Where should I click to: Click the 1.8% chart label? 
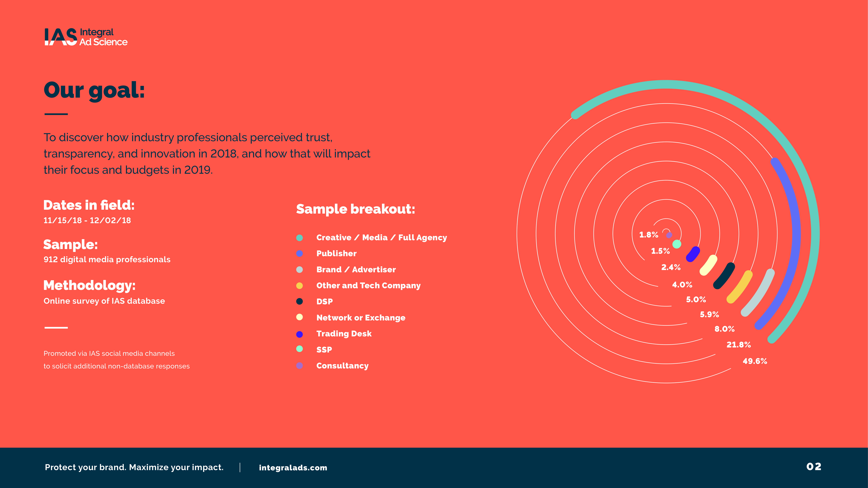pos(649,235)
